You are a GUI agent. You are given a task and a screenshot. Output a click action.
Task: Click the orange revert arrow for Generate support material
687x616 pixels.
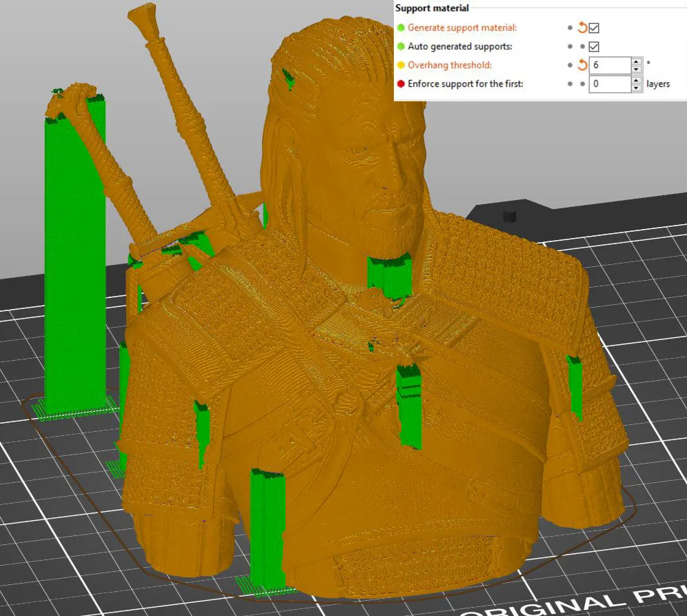pyautogui.click(x=584, y=28)
